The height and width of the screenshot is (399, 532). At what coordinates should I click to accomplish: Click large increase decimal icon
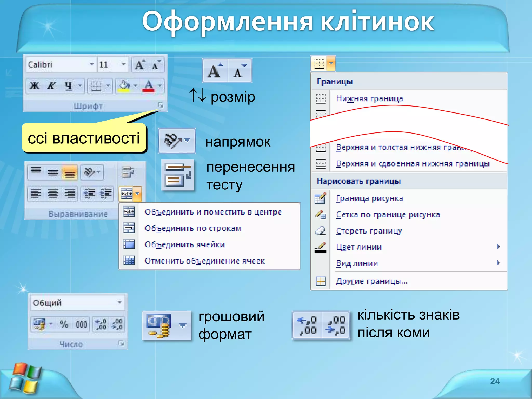tap(307, 325)
